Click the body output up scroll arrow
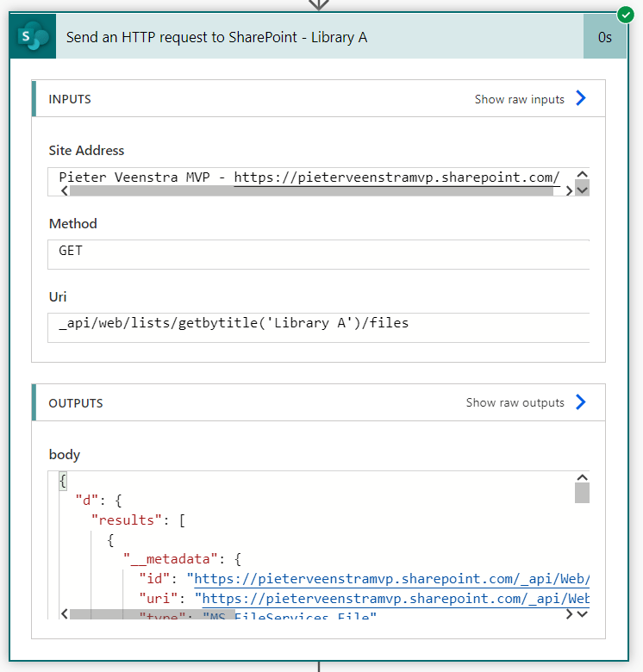Viewport: 643px width, 672px height. [582, 477]
